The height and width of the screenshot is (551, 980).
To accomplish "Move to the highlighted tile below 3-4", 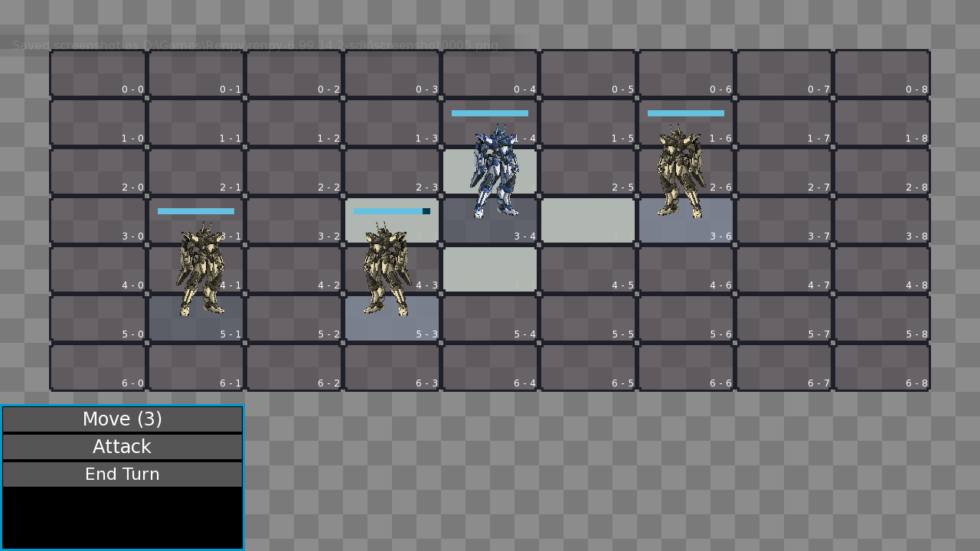I will [490, 269].
